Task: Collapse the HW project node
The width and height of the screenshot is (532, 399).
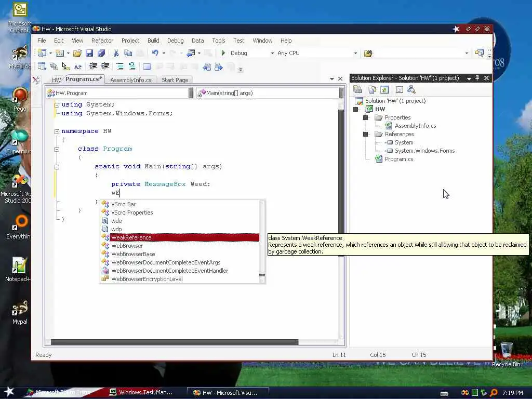Action: [355, 109]
